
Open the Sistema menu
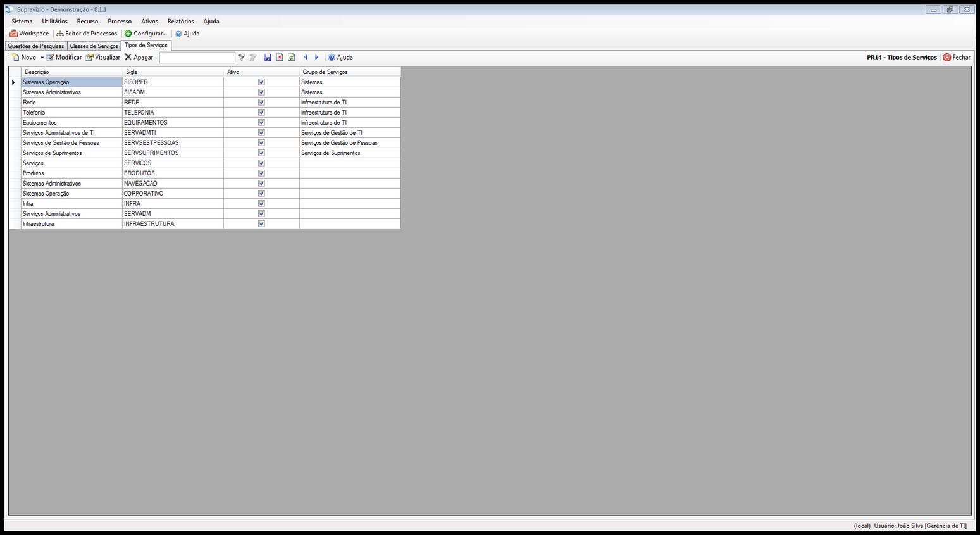pyautogui.click(x=22, y=22)
